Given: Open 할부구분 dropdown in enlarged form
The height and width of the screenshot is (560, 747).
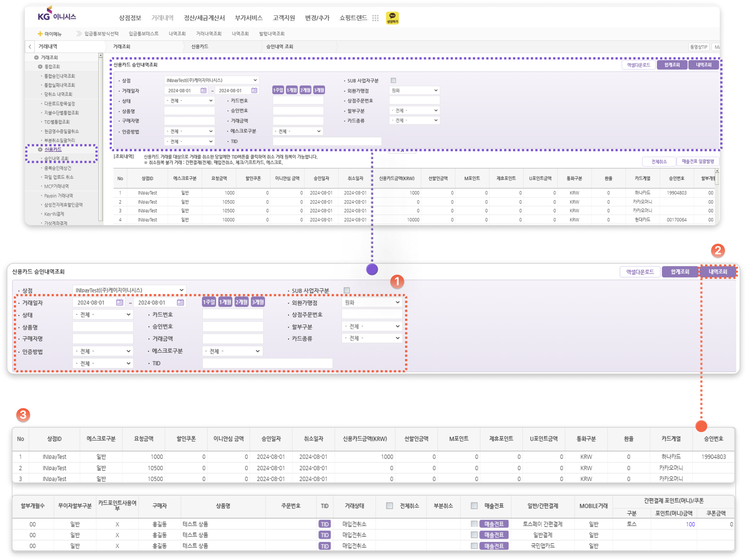Looking at the screenshot, I should coord(372,326).
